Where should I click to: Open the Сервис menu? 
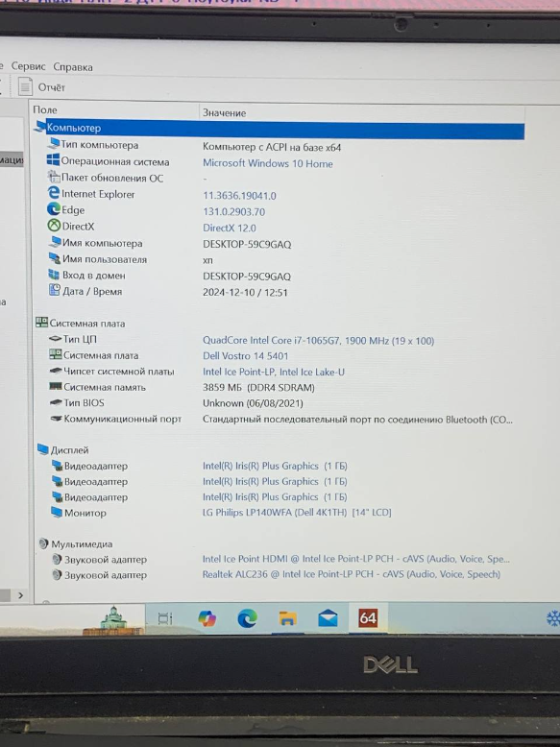pos(29,66)
